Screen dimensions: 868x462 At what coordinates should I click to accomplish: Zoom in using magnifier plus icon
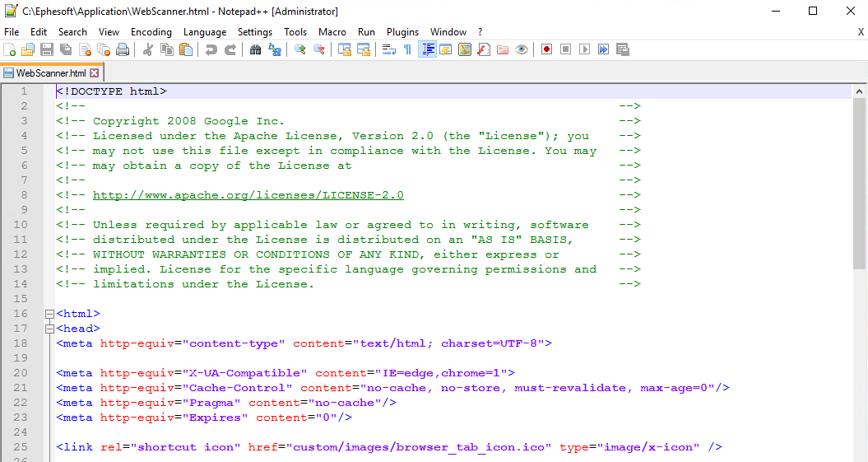(300, 50)
